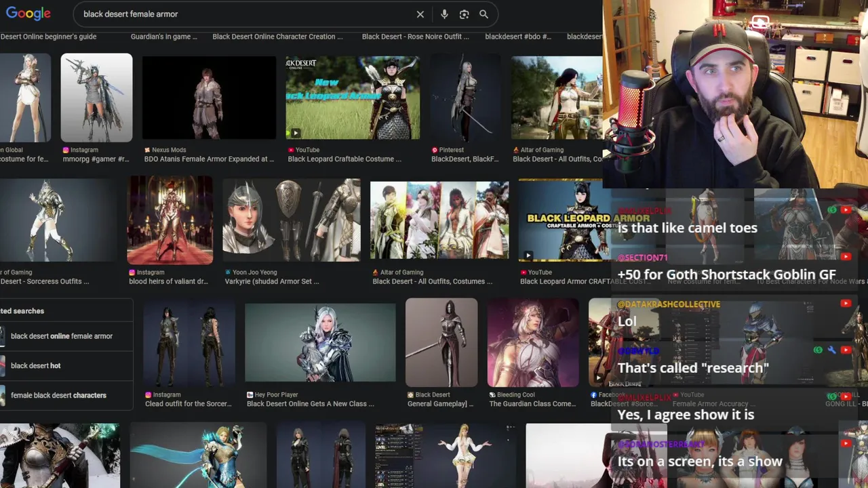Open Google Lens image search
Image resolution: width=868 pixels, height=488 pixels.
click(464, 14)
